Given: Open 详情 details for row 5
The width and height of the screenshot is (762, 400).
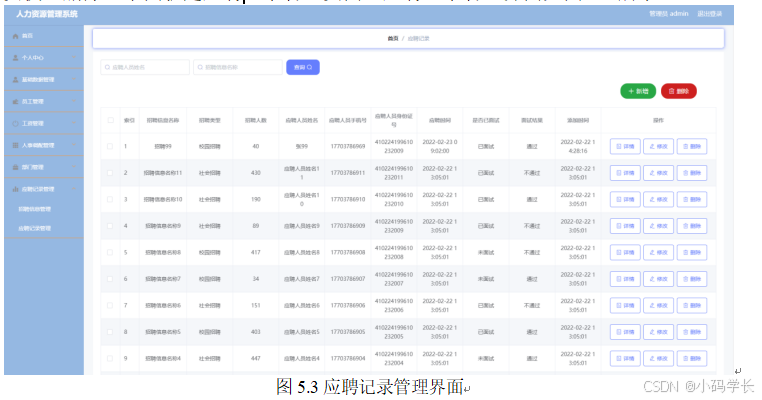Looking at the screenshot, I should (x=625, y=252).
